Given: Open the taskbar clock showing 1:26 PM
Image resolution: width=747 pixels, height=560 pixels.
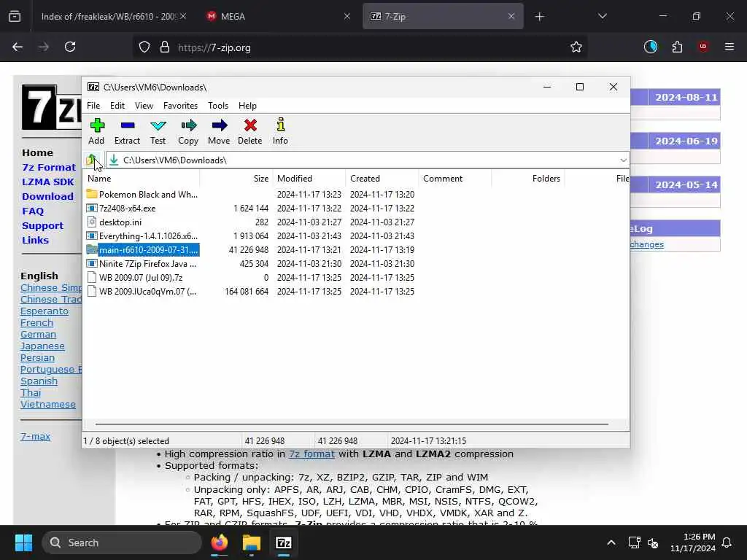Looking at the screenshot, I should (692, 542).
